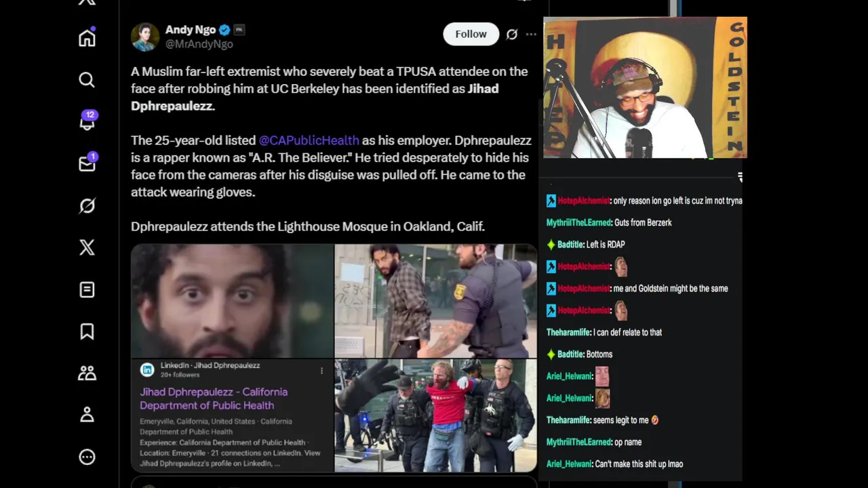Follow Andy Ngo

click(x=471, y=34)
